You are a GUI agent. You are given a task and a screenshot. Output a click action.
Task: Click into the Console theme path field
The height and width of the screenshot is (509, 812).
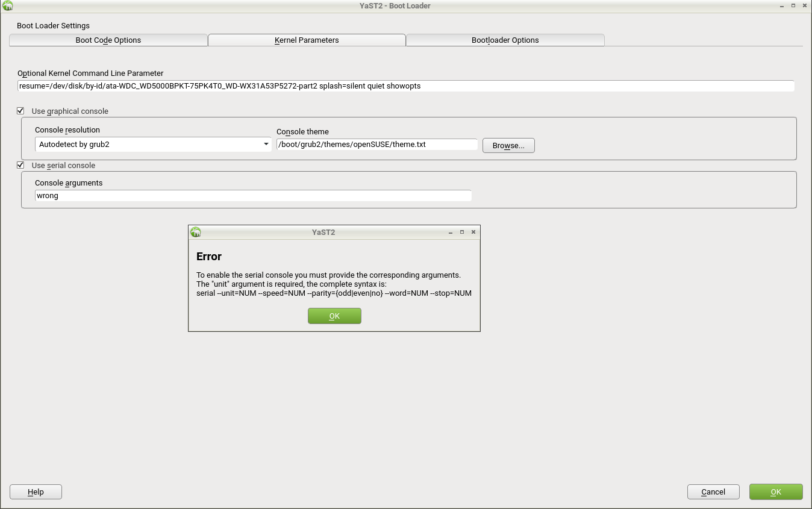point(376,145)
